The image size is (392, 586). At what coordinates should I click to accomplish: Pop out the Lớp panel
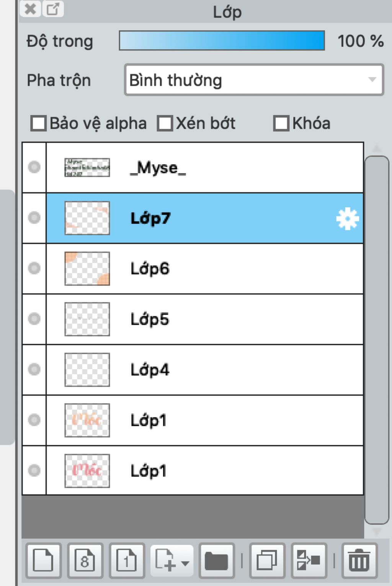(53, 9)
